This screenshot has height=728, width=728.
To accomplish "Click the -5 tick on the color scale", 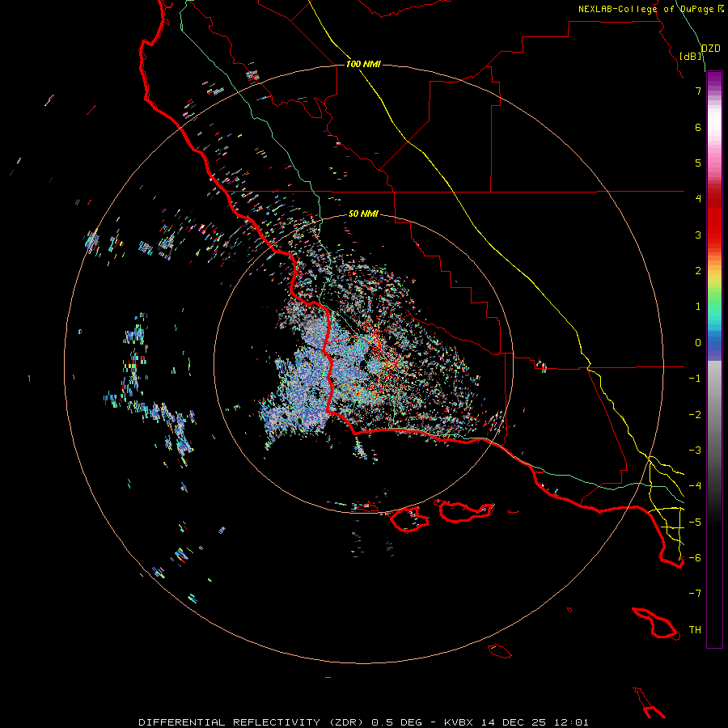I will pos(695,523).
